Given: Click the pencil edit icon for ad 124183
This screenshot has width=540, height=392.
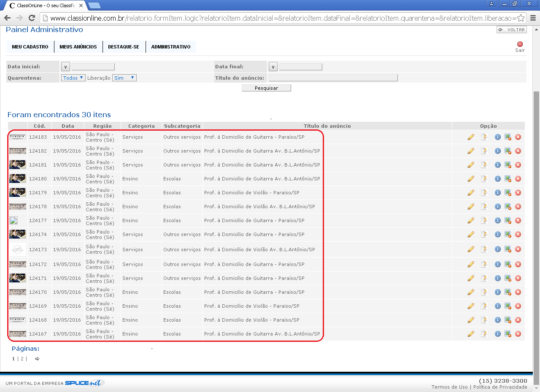Looking at the screenshot, I should pos(471,137).
